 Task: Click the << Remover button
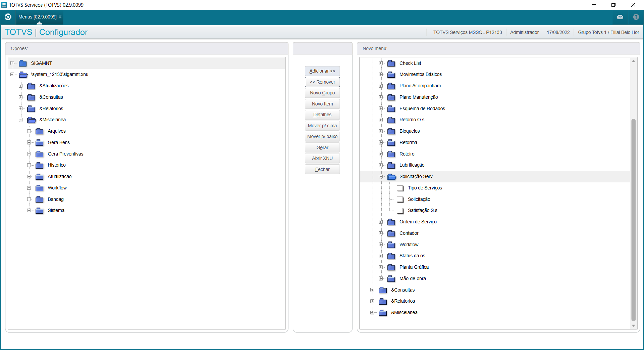322,82
